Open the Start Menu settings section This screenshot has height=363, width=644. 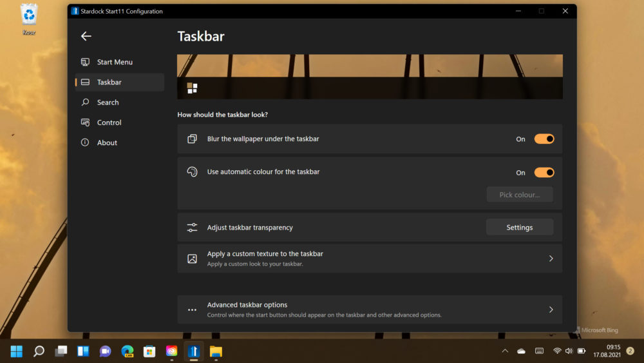point(120,62)
